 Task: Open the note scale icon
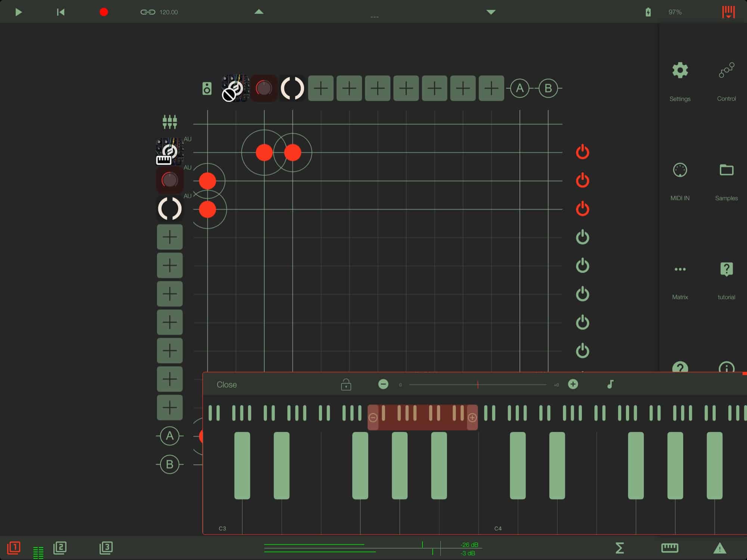(610, 384)
